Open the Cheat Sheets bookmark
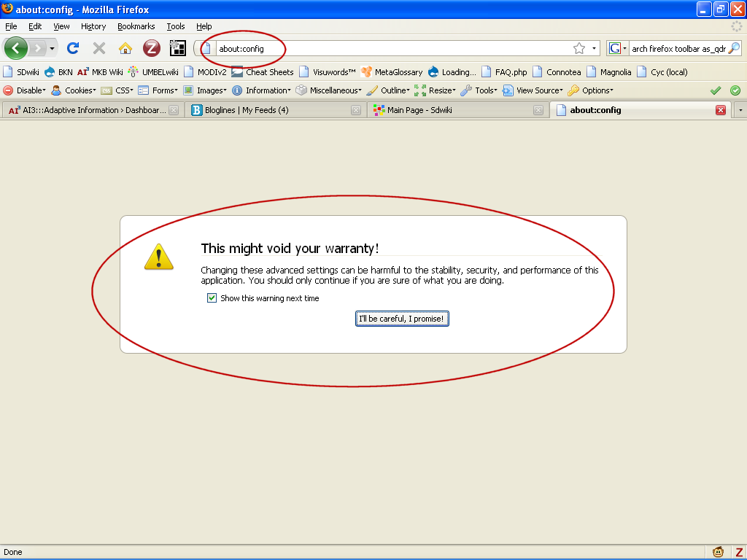The image size is (747, 560). coord(263,72)
